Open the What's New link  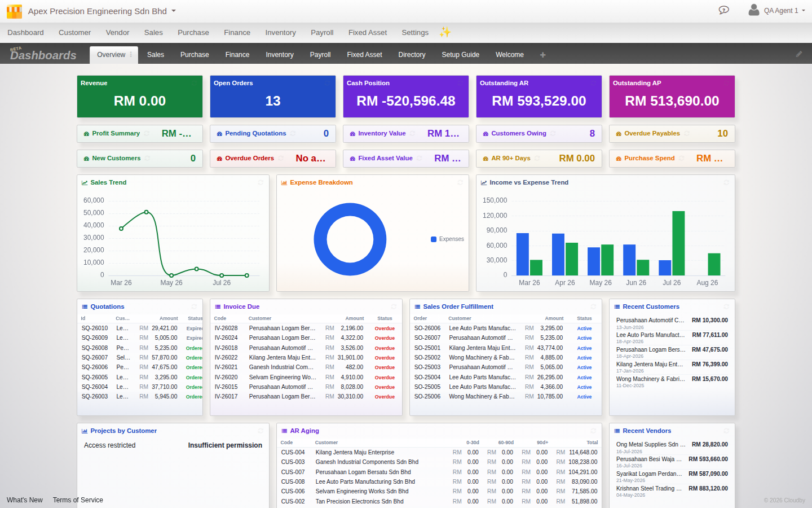point(25,500)
